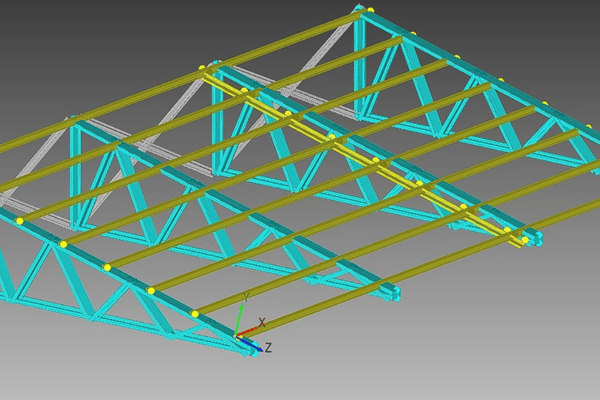600x400 pixels.
Task: Select the leftmost yellow node on the front truss
Action: [x=19, y=220]
